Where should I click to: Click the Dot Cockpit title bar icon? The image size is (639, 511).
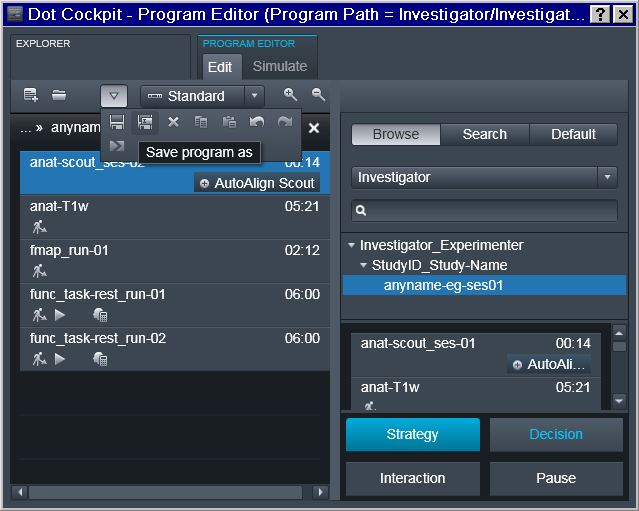15,14
